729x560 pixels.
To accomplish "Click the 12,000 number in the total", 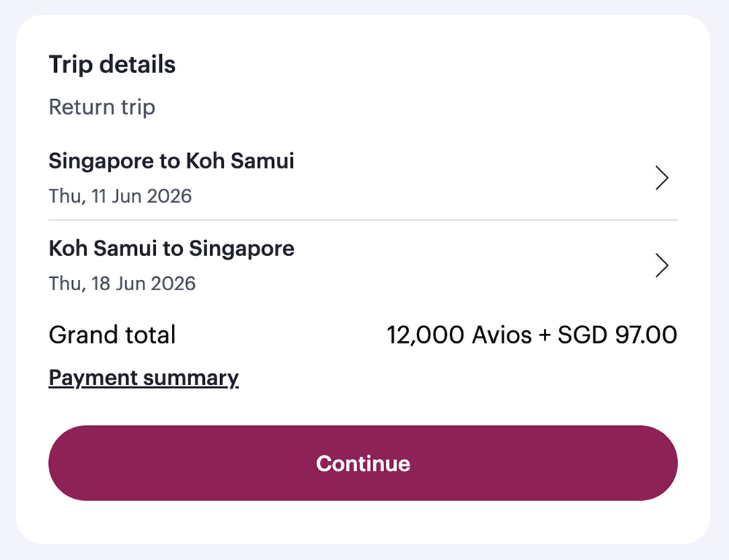I will pos(425,335).
